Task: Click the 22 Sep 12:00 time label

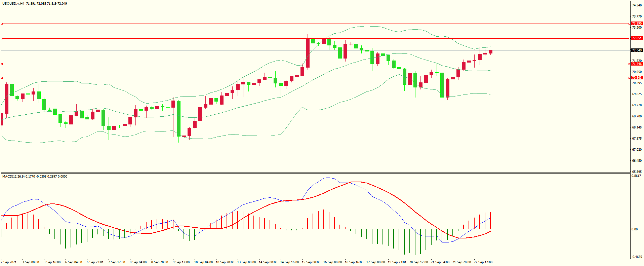Action: point(483,262)
